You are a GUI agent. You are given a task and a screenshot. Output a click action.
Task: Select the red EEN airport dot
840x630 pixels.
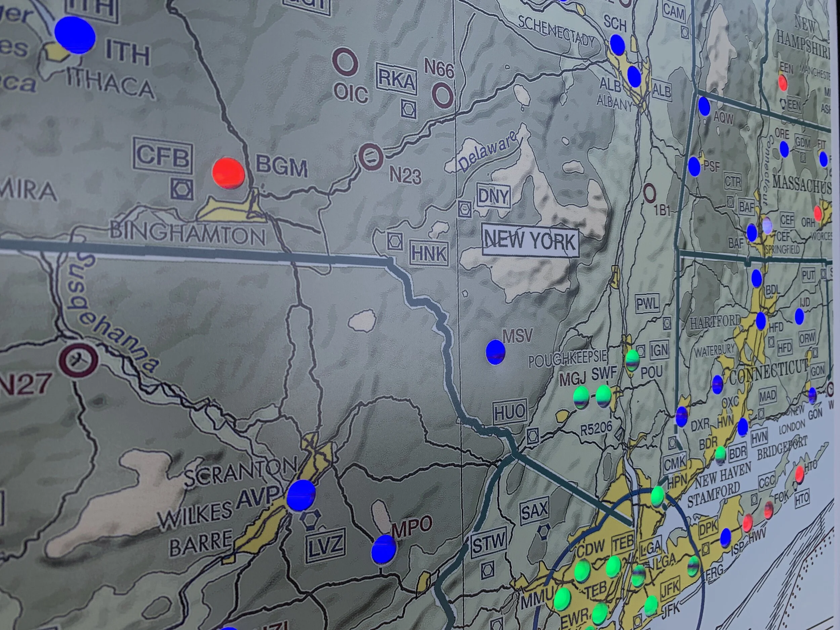(x=783, y=82)
